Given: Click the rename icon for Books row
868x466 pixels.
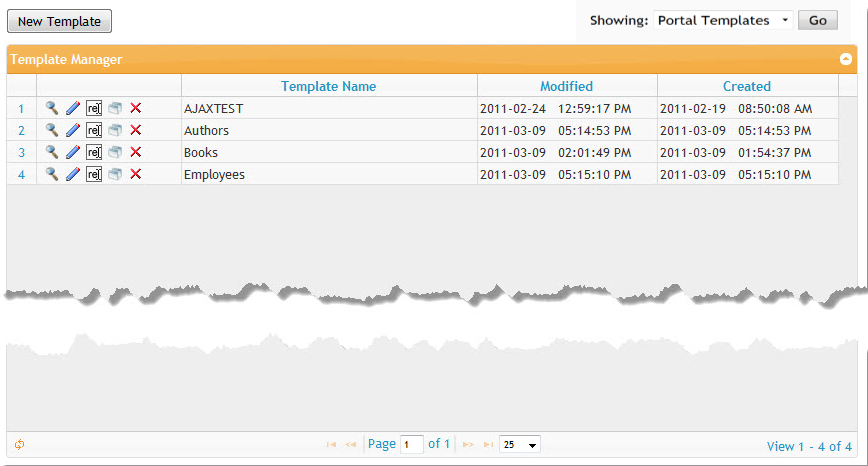Looking at the screenshot, I should click(94, 152).
